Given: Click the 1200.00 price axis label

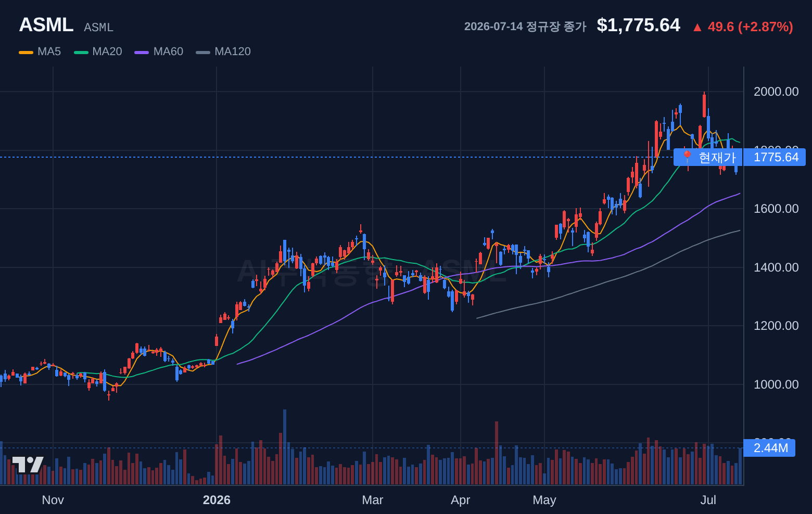Looking at the screenshot, I should 776,326.
